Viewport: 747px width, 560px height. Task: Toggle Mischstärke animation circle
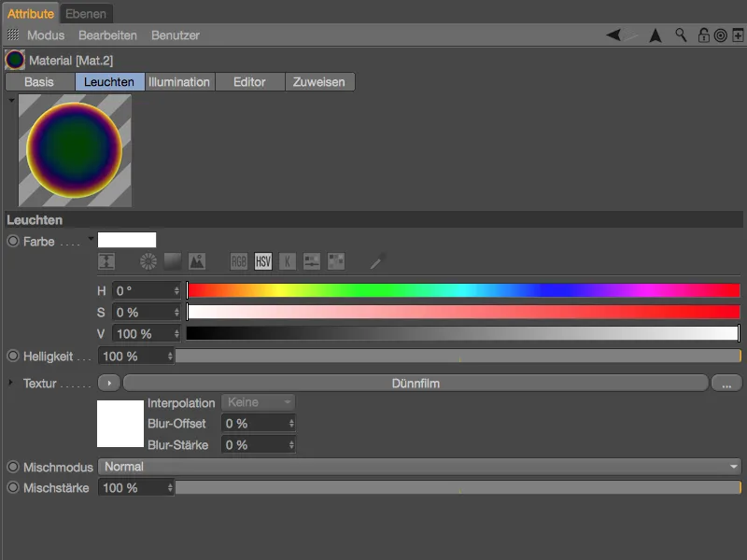pyautogui.click(x=13, y=487)
